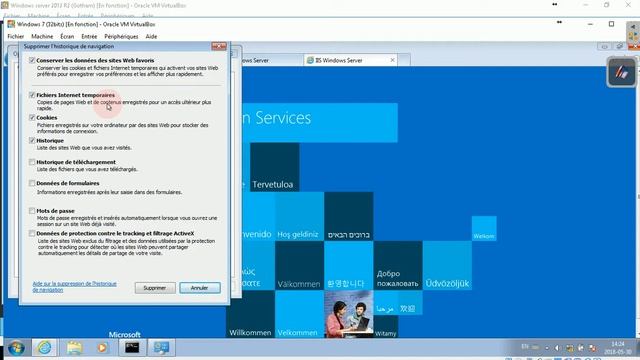Click the pen overlay icon on the right

[621, 73]
